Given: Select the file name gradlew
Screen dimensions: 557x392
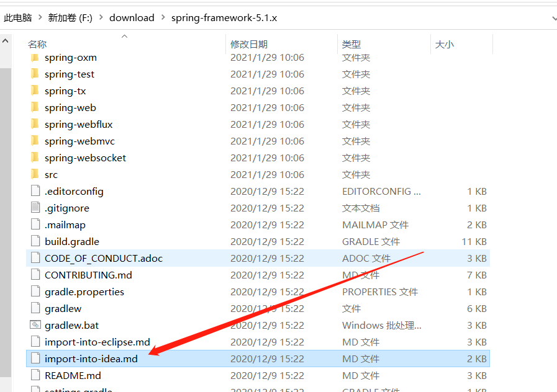Looking at the screenshot, I should click(x=63, y=309).
